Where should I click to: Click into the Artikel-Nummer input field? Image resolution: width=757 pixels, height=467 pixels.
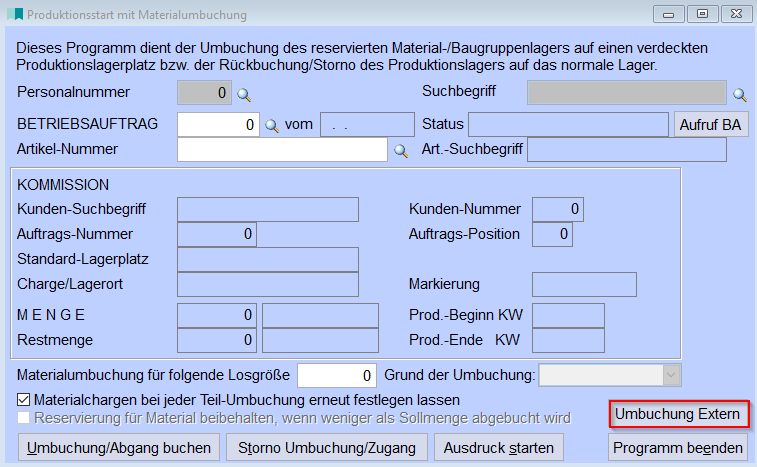281,150
